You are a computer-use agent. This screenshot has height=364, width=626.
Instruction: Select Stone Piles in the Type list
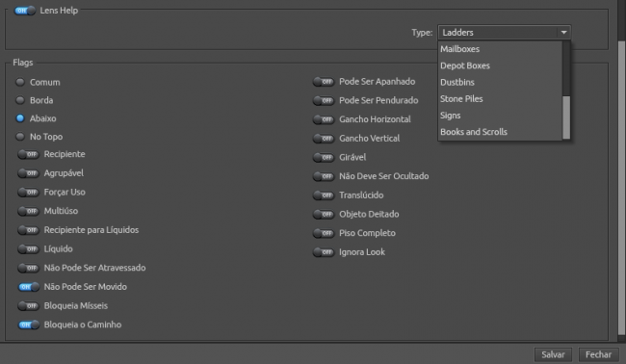click(500, 98)
